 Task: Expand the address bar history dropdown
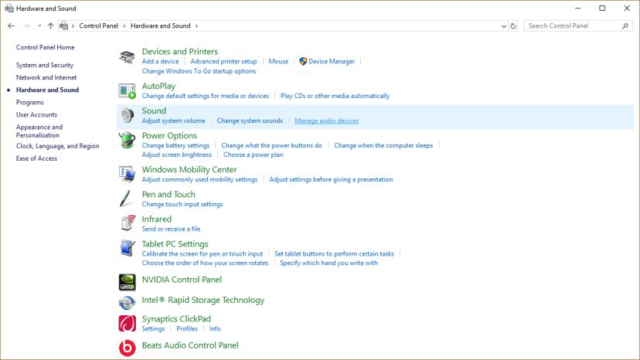coord(504,26)
